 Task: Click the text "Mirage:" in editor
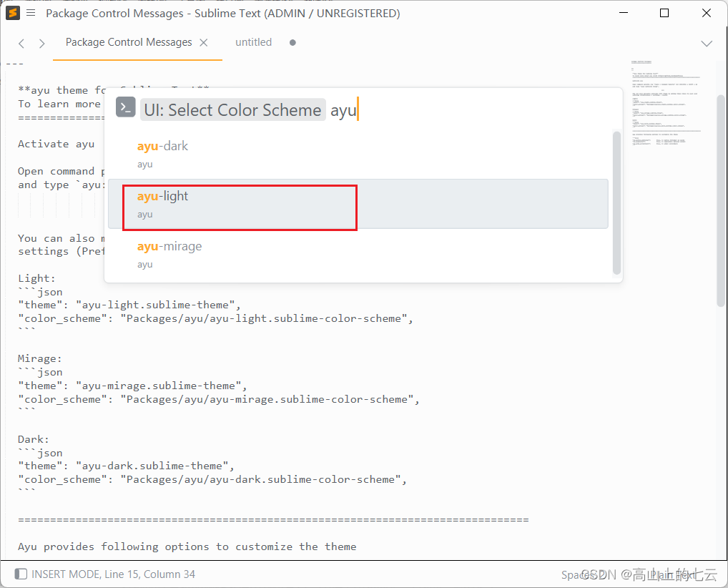tap(40, 358)
